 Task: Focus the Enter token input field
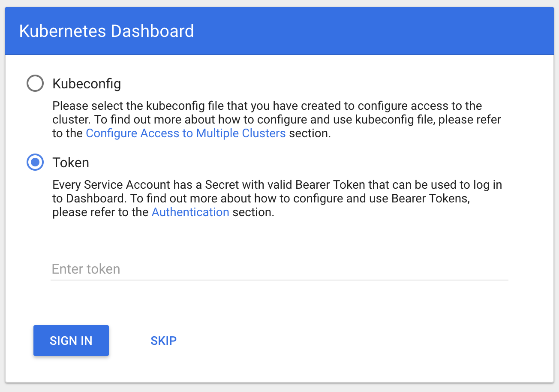tap(279, 269)
